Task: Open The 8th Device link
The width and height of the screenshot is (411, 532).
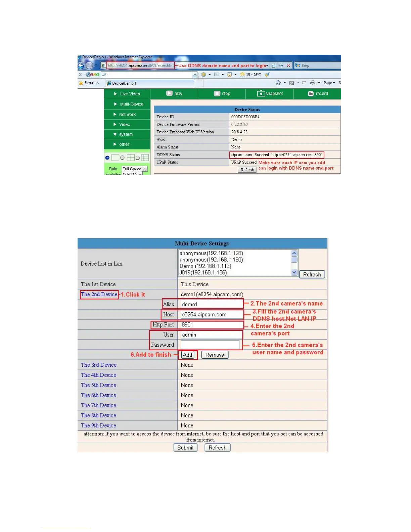Action: [x=98, y=415]
